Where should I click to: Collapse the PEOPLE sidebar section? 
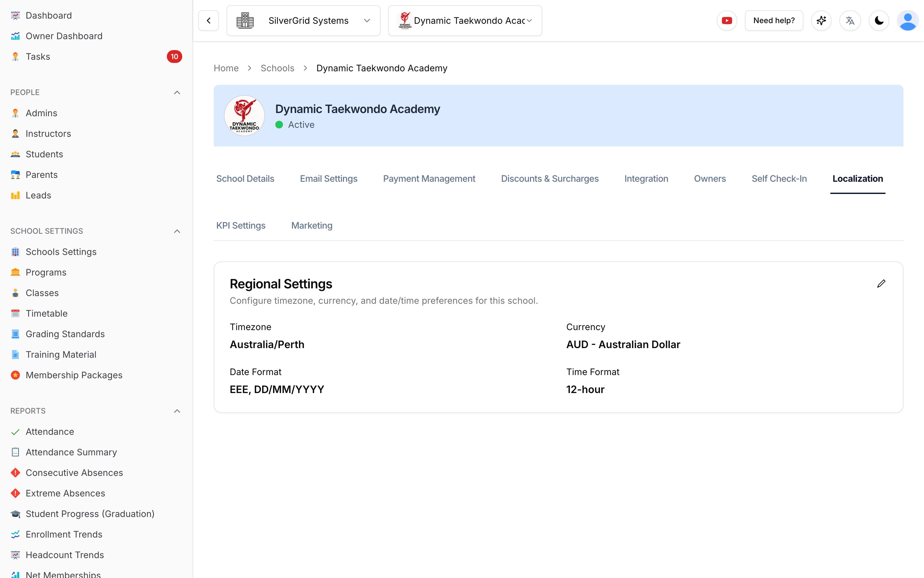[177, 92]
